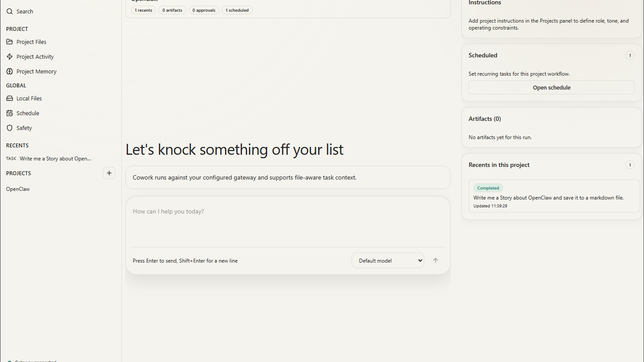
Task: Click Scheduled count badge
Action: pos(630,55)
